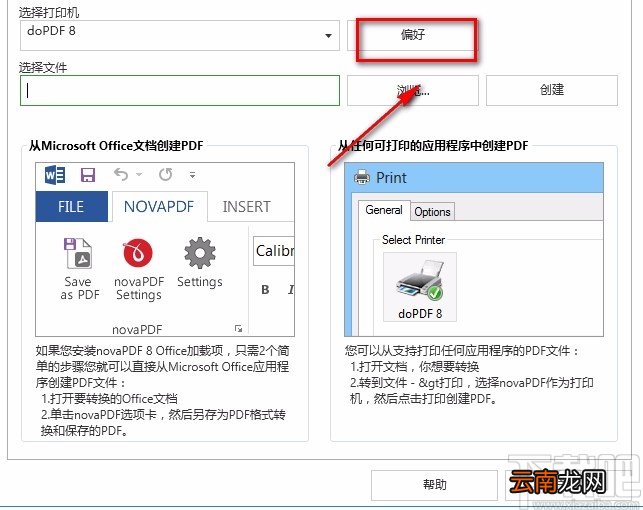Open the undo history dropdown arrow

click(x=139, y=175)
